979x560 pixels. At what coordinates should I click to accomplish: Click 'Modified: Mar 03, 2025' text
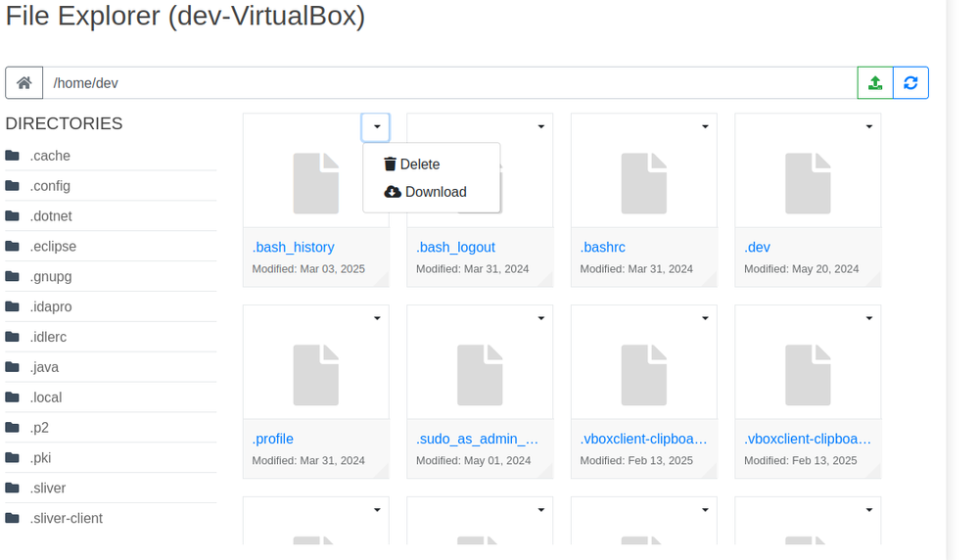pos(308,269)
